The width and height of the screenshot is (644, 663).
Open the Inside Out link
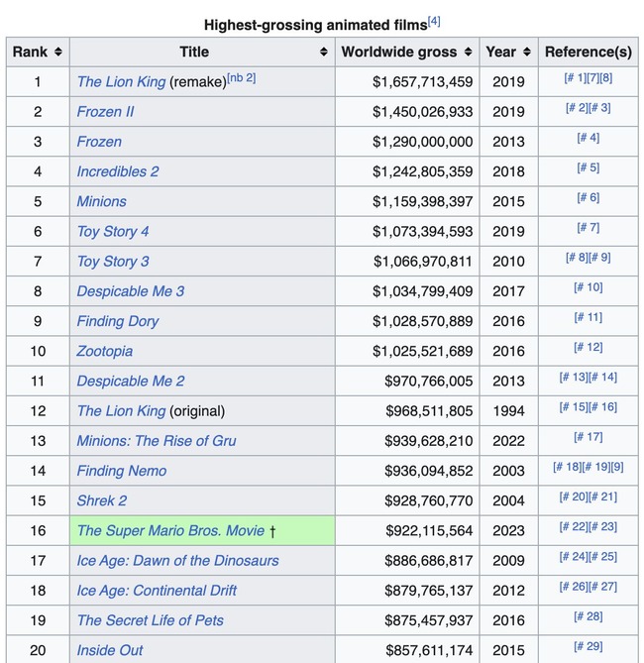110,650
